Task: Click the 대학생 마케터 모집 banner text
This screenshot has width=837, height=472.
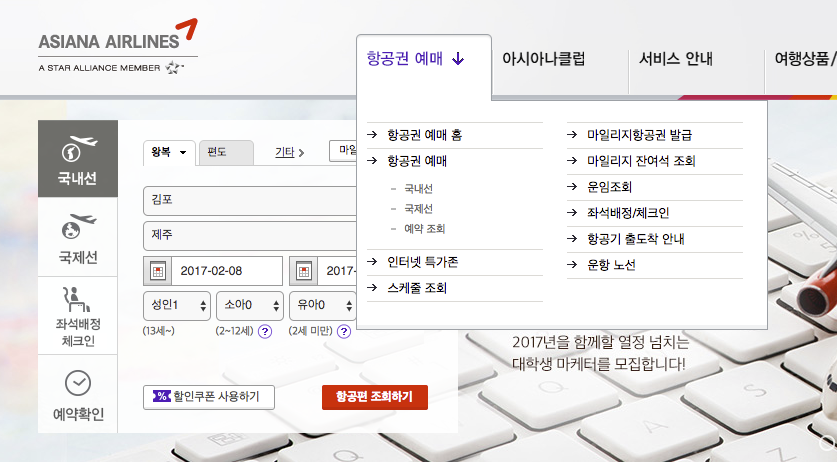Action: coord(600,353)
